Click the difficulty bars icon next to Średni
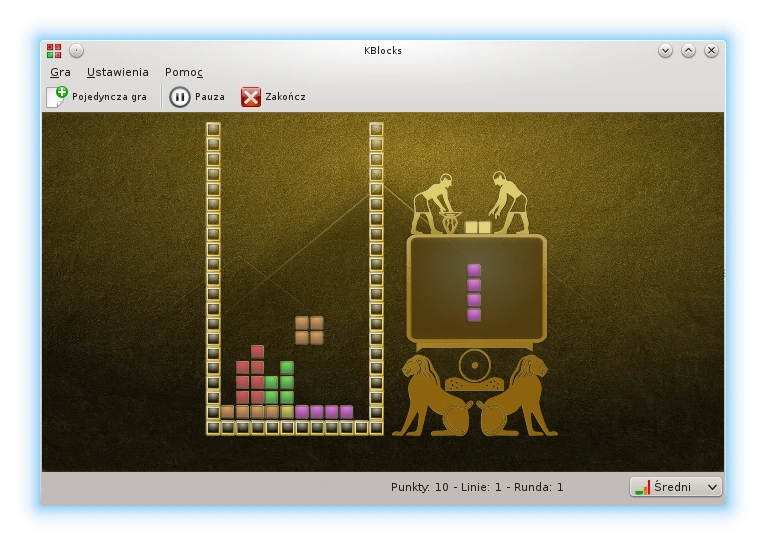The image size is (766, 546). tap(643, 487)
